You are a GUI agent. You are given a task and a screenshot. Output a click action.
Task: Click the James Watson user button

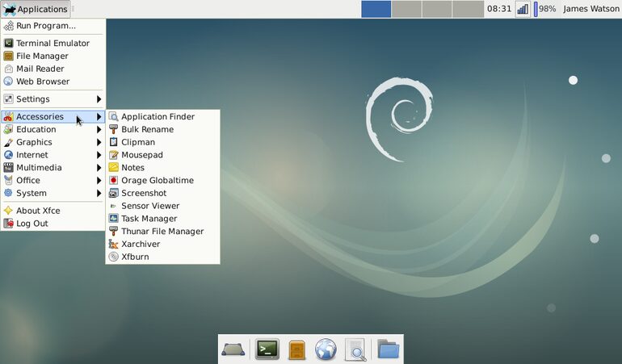pyautogui.click(x=590, y=9)
